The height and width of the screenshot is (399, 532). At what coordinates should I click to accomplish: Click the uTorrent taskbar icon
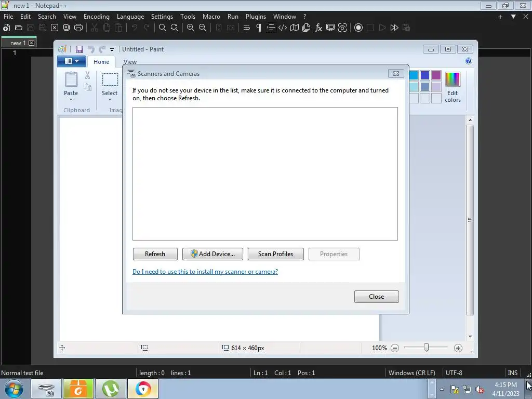point(111,389)
